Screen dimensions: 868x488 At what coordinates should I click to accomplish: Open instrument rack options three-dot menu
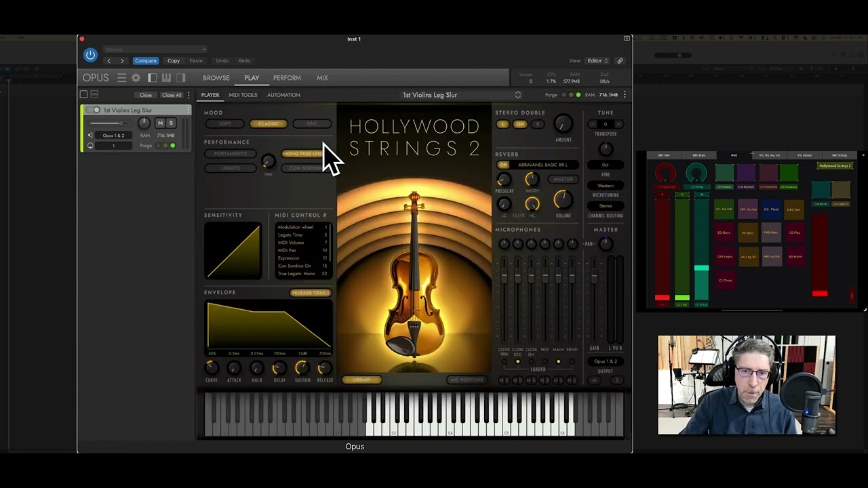point(189,95)
